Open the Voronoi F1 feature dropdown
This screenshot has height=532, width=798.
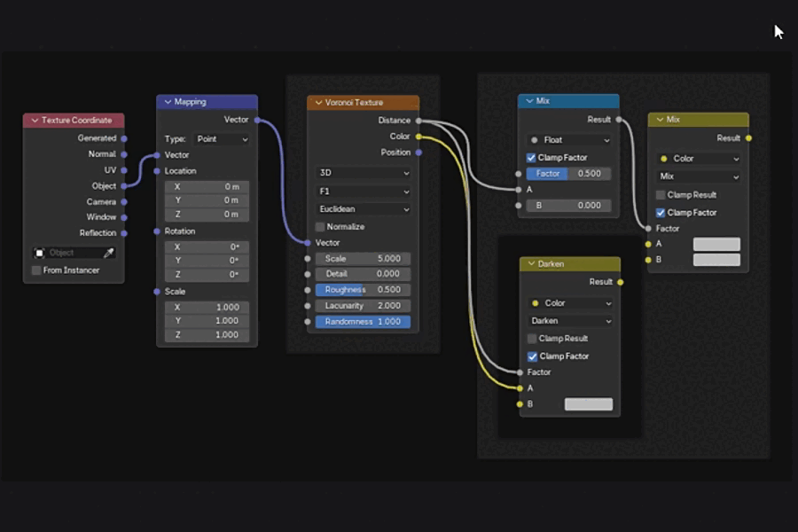363,192
